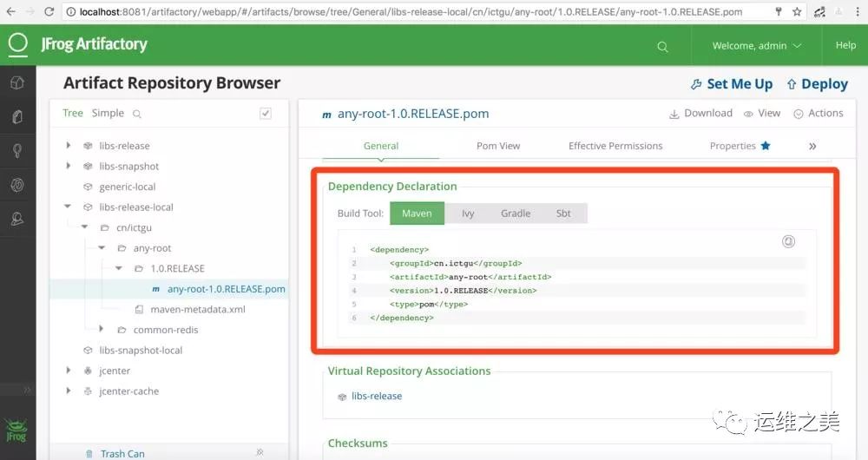Reload the page in browser
Screen dimensions: 868x460
(49, 11)
